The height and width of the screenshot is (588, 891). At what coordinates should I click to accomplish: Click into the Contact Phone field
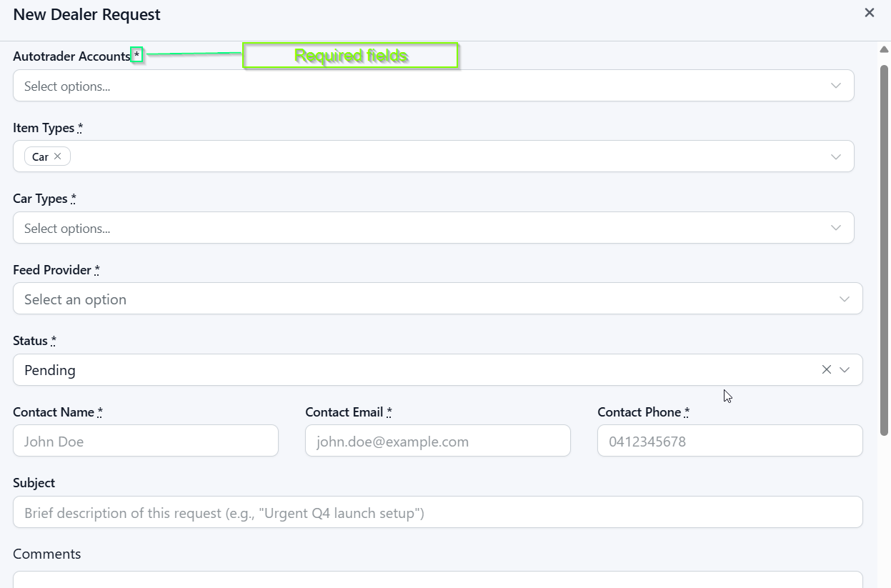point(730,441)
